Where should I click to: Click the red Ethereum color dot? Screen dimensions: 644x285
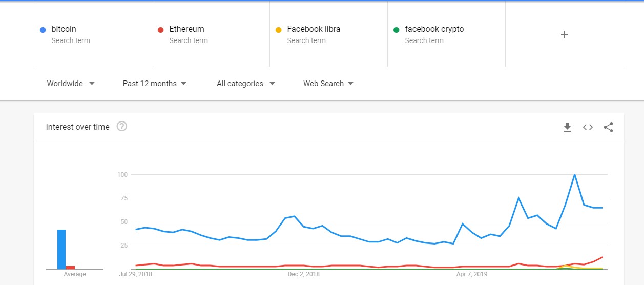coord(161,30)
